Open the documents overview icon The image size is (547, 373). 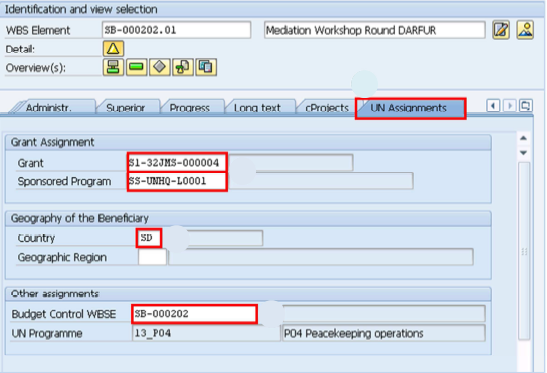pos(206,67)
